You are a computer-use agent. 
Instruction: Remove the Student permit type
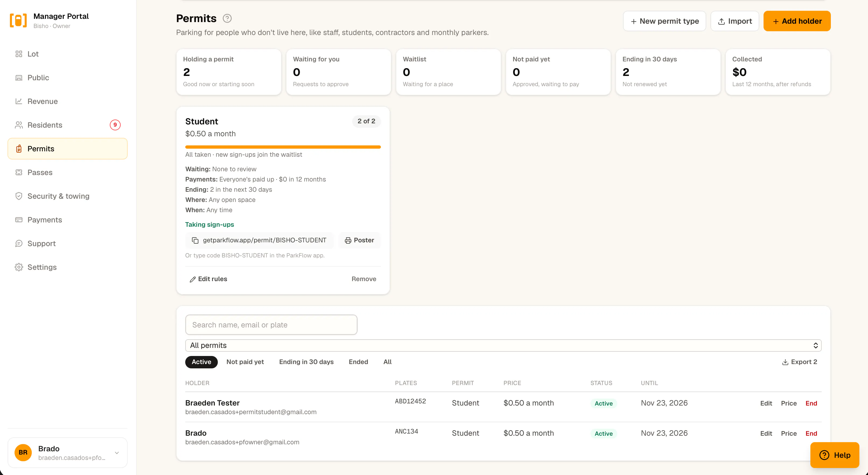pyautogui.click(x=363, y=279)
